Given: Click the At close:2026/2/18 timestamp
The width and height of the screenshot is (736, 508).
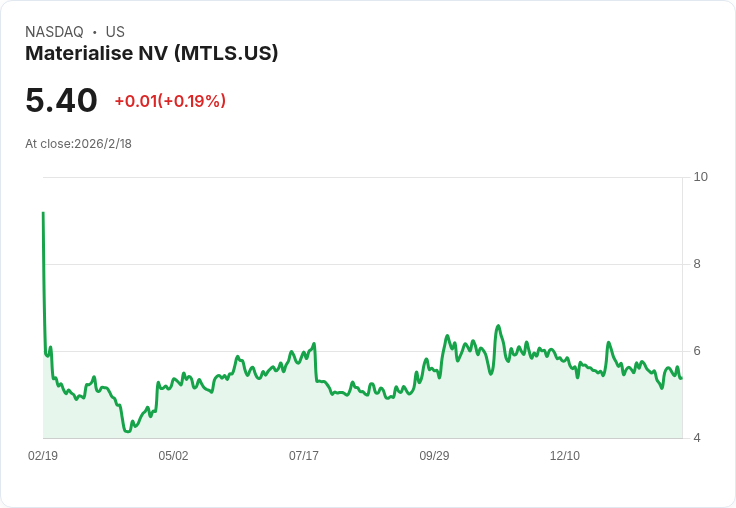Looking at the screenshot, I should pos(78,144).
